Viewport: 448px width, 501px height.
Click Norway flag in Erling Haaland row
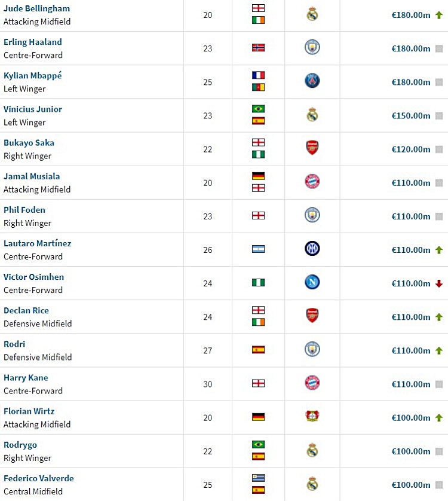(258, 48)
